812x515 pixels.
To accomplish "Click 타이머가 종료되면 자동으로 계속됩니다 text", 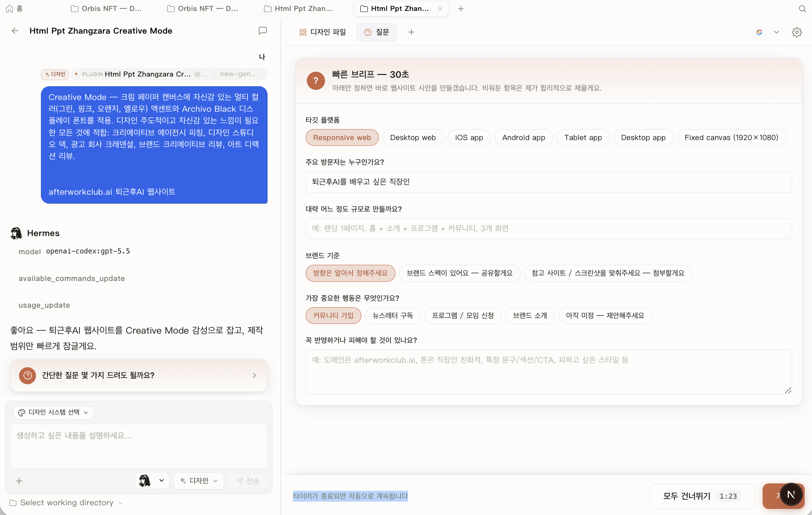I will (350, 496).
